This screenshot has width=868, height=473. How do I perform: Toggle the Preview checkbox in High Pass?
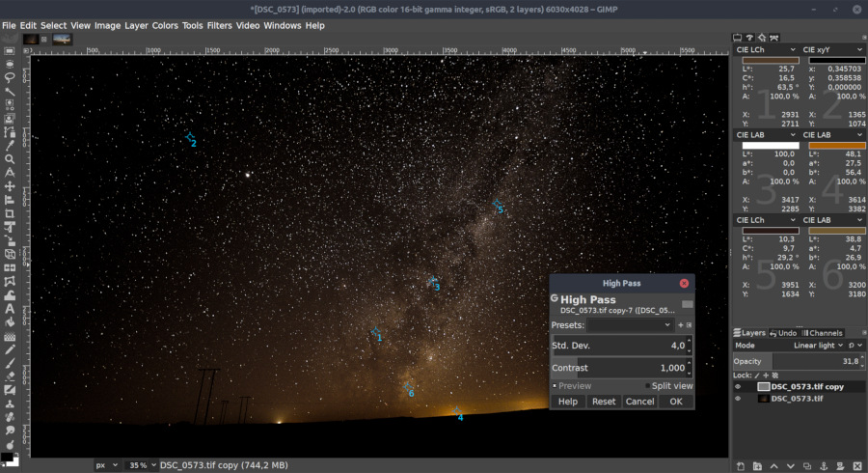(555, 386)
